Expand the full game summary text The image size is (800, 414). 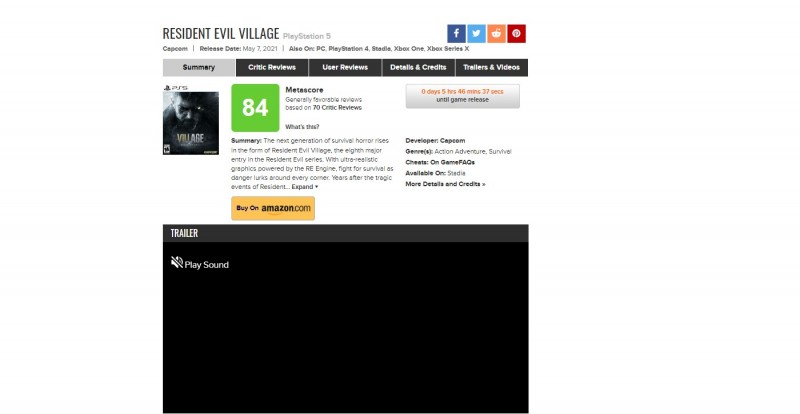(x=304, y=187)
